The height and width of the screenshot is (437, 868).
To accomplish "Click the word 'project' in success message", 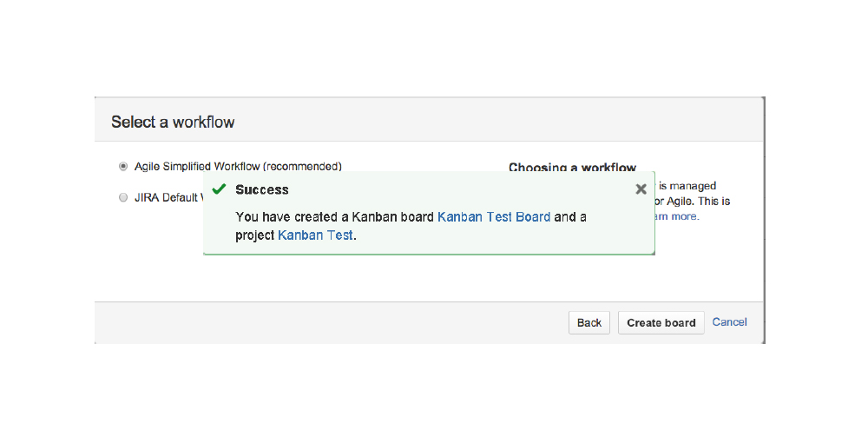I will tap(255, 235).
